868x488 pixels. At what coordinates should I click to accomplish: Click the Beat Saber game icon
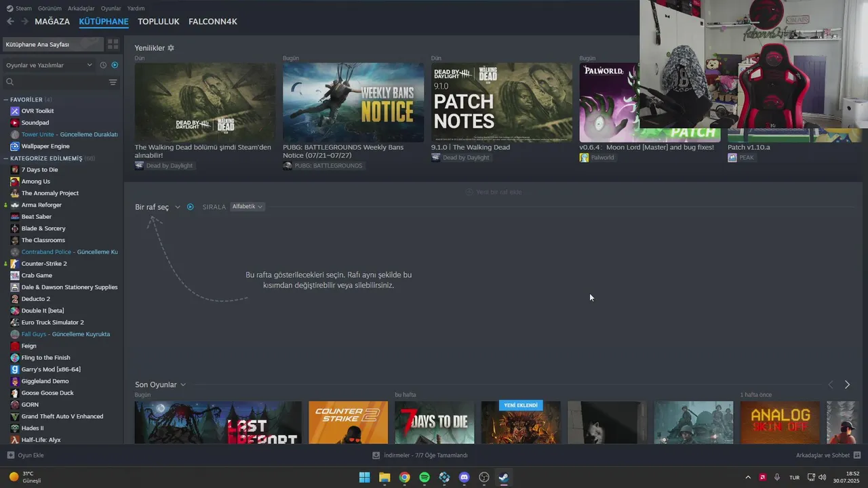point(15,217)
